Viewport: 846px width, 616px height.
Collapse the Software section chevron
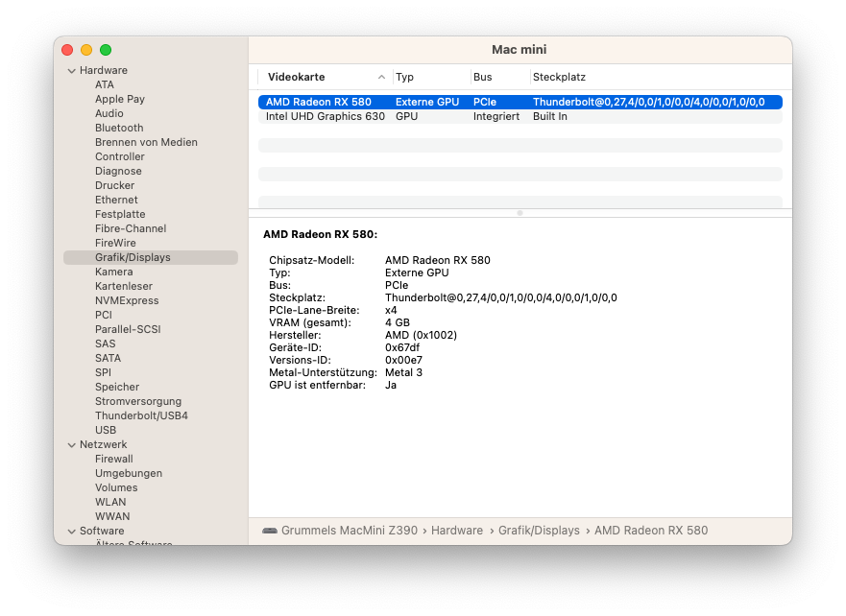point(71,531)
